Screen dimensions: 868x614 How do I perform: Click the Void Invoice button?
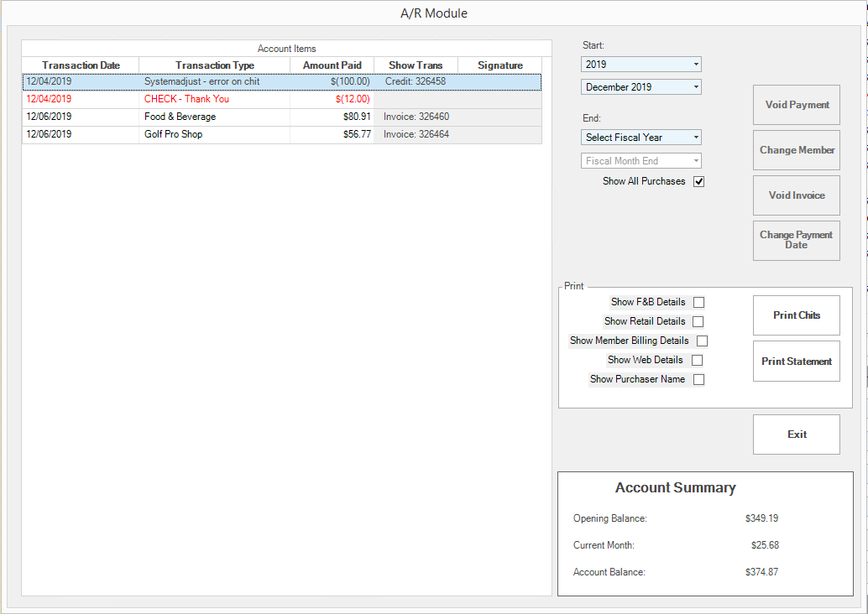point(796,195)
